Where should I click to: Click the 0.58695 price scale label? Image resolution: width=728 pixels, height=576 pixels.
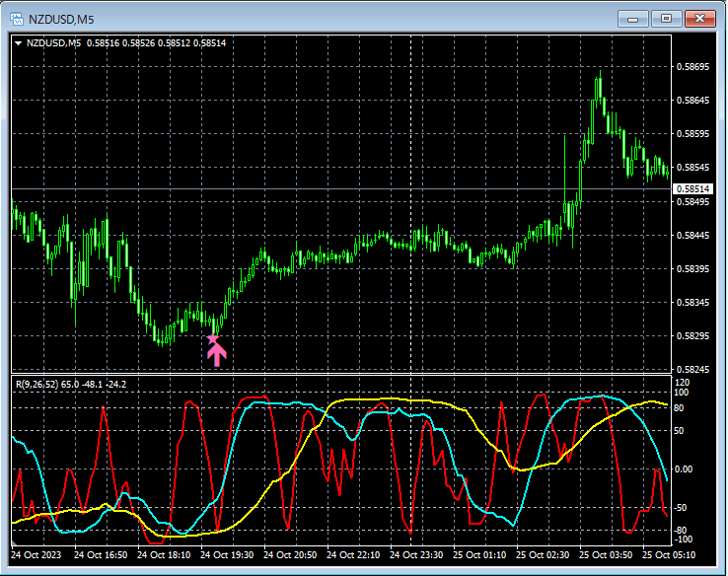tap(692, 67)
